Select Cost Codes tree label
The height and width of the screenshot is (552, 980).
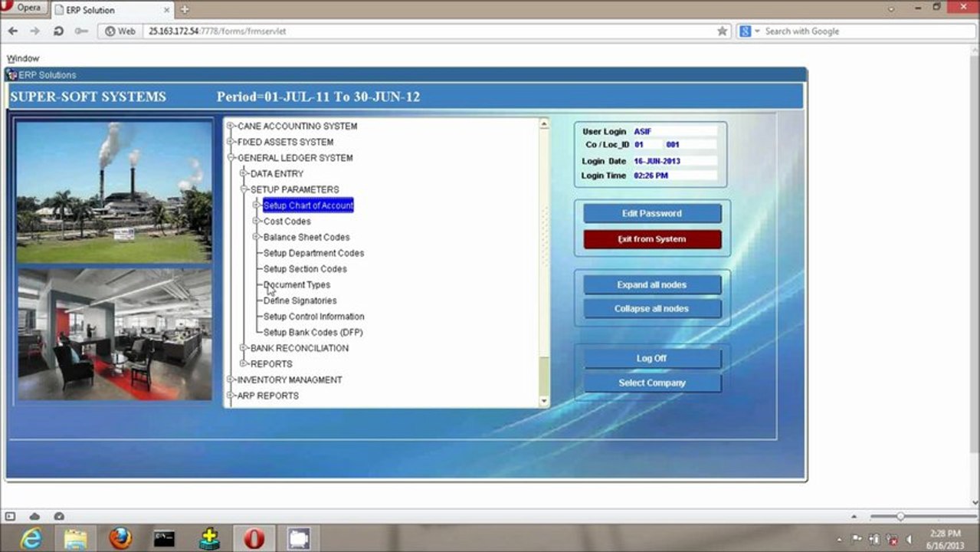287,222
